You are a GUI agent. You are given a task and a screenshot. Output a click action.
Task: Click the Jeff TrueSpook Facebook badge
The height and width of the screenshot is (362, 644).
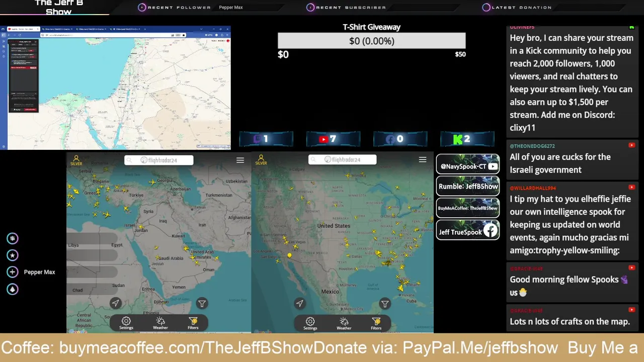tap(468, 230)
